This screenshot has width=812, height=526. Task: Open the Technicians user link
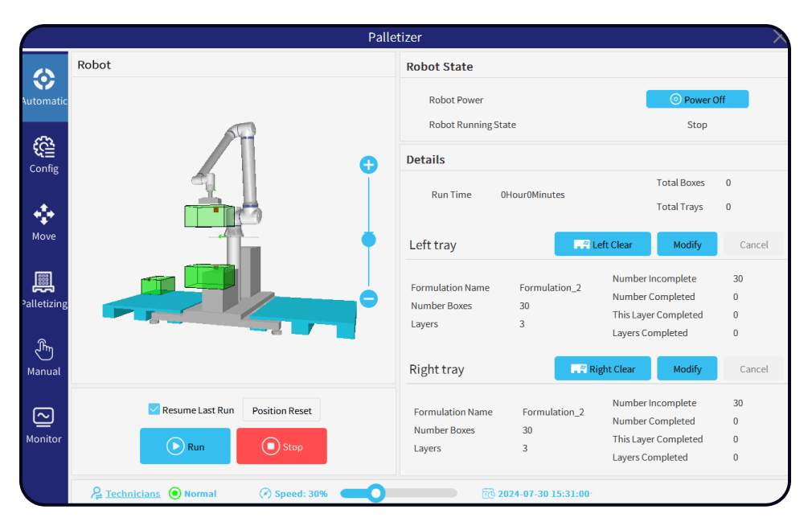[x=133, y=493]
